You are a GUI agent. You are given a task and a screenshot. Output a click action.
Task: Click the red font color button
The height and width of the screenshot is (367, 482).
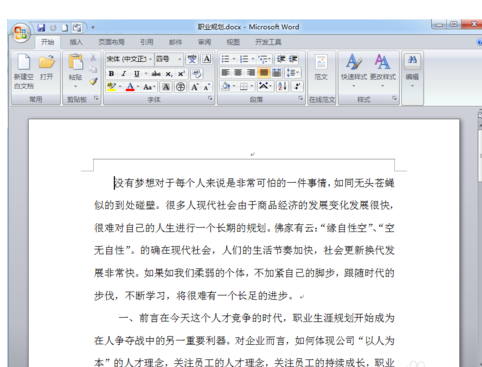tap(130, 87)
